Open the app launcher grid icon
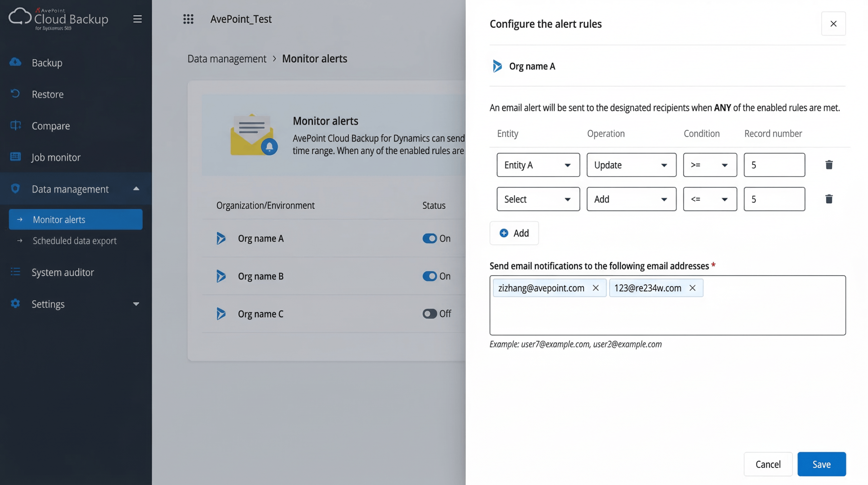 [x=188, y=19]
